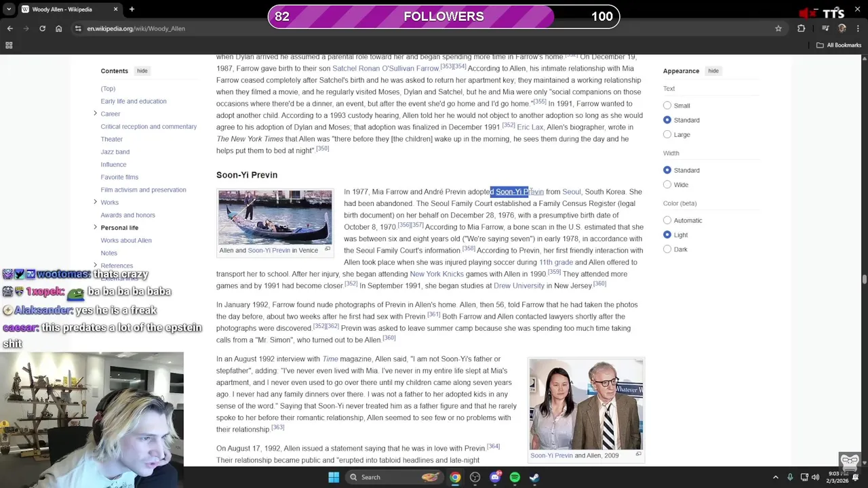
Task: Click the taskbar Search box
Action: 395,477
